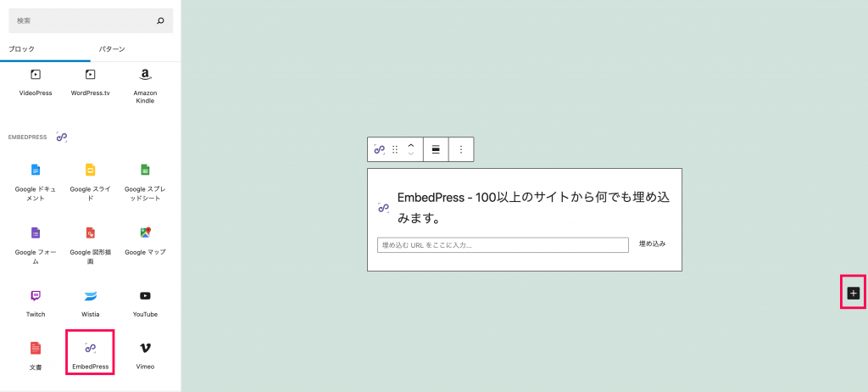Open the block options three-dot menu

[x=461, y=149]
